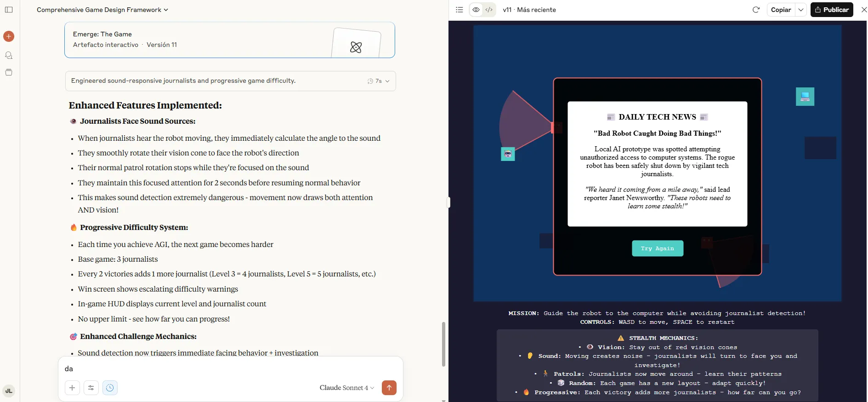The width and height of the screenshot is (868, 402).
Task: Expand the Comprehensive Game Design Framework title menu
Action: [x=102, y=10]
